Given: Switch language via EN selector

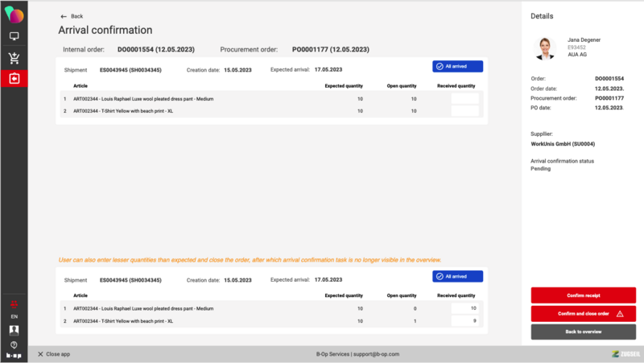Looking at the screenshot, I should pos(14,316).
